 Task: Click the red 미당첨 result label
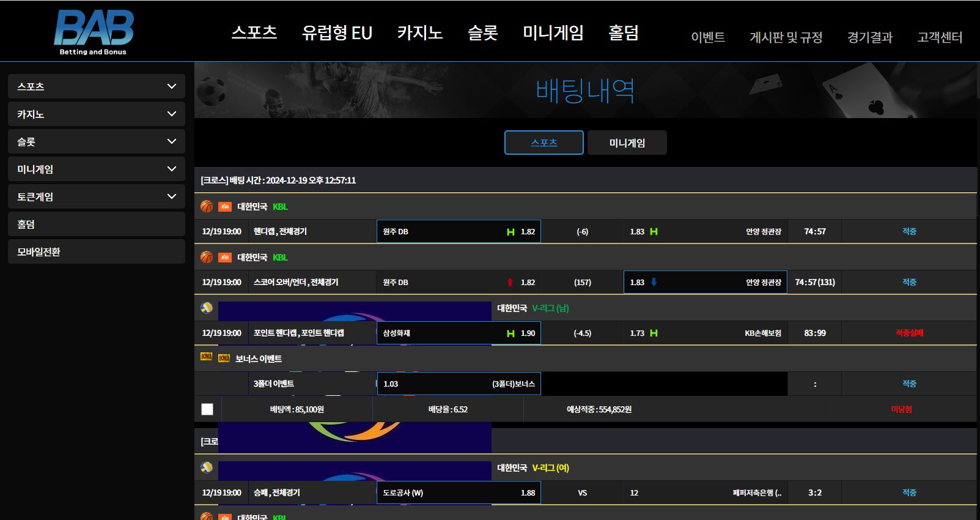(901, 409)
